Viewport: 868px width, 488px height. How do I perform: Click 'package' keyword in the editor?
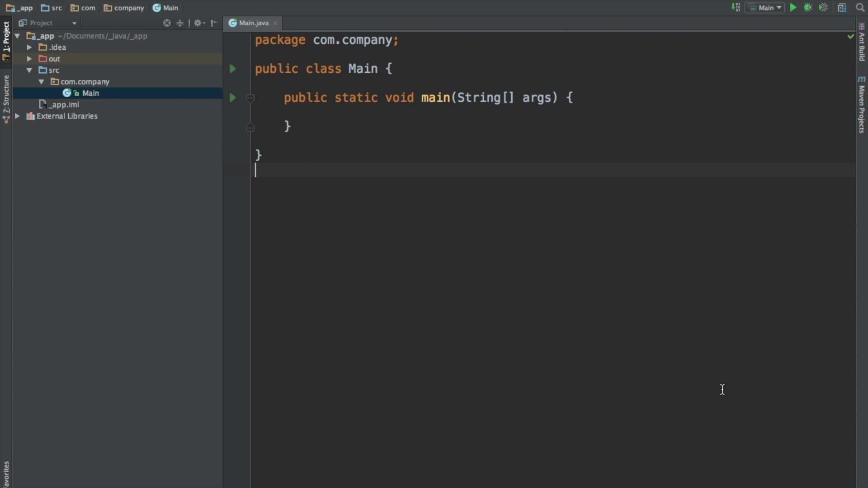tap(280, 40)
